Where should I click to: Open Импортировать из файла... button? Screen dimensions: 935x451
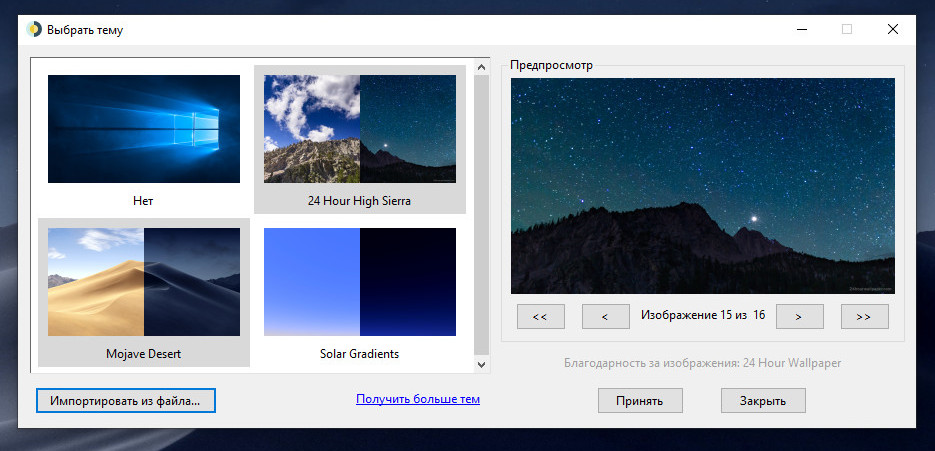(125, 401)
